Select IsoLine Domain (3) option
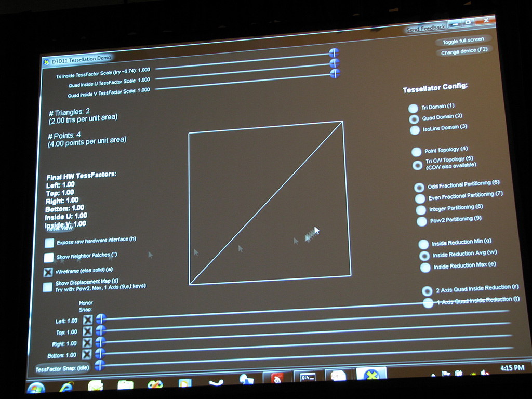Viewport: 532px width, 399px height. pos(415,130)
